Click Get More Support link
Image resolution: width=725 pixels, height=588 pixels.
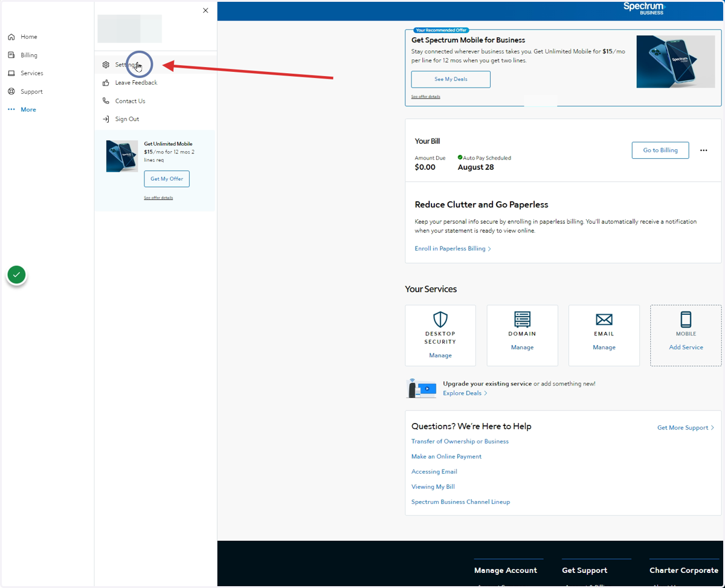pyautogui.click(x=686, y=427)
